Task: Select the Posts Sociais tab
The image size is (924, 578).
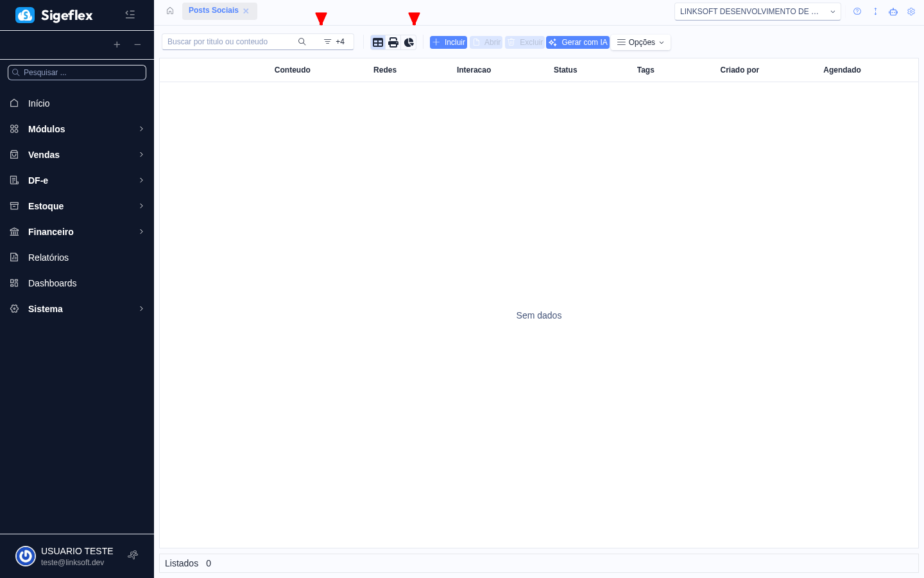Action: tap(213, 10)
